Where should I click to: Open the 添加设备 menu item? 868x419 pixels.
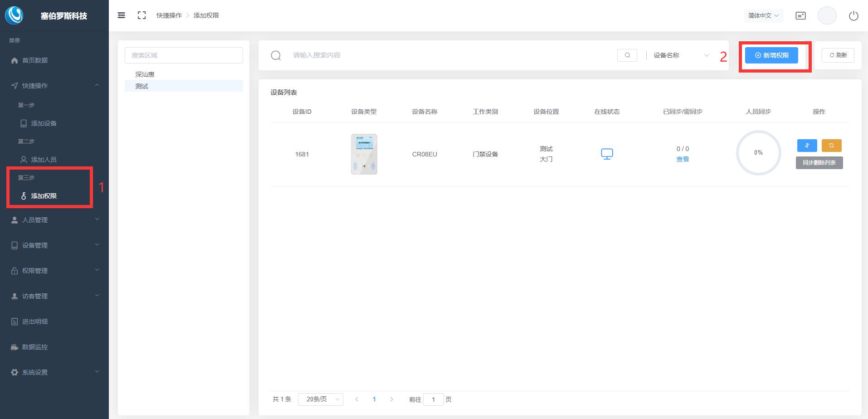(x=44, y=123)
